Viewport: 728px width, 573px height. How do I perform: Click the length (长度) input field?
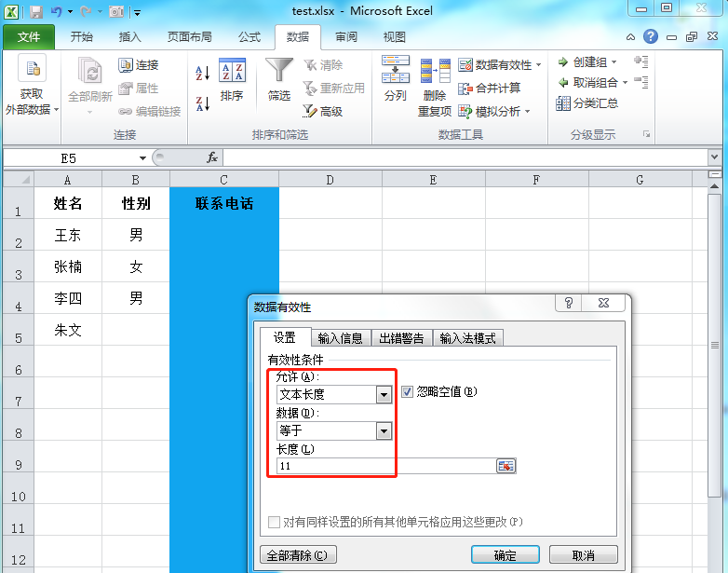click(386, 466)
